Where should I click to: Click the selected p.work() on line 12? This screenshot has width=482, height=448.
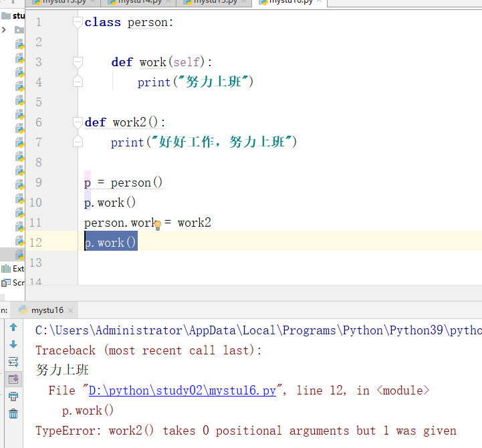[111, 243]
